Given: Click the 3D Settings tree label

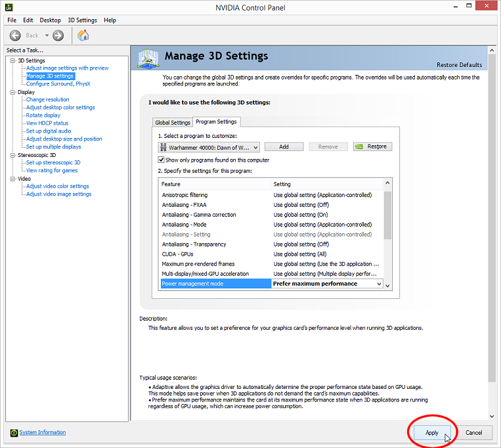Looking at the screenshot, I should coord(32,60).
